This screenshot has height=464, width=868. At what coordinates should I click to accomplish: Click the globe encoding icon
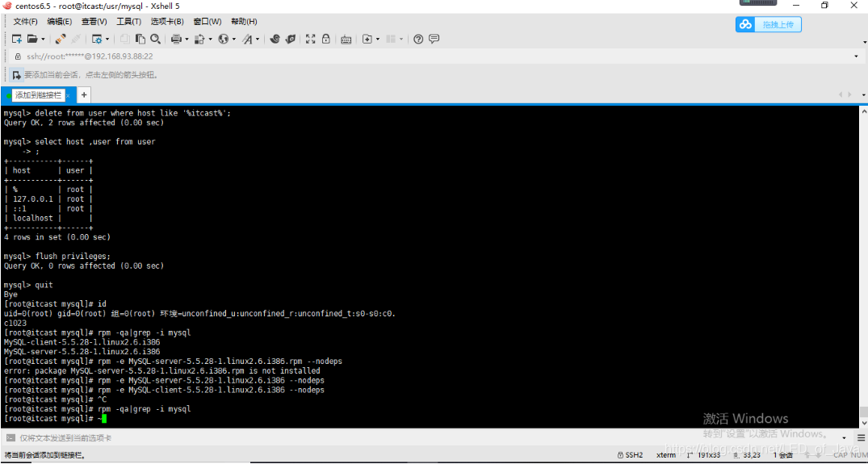(224, 39)
